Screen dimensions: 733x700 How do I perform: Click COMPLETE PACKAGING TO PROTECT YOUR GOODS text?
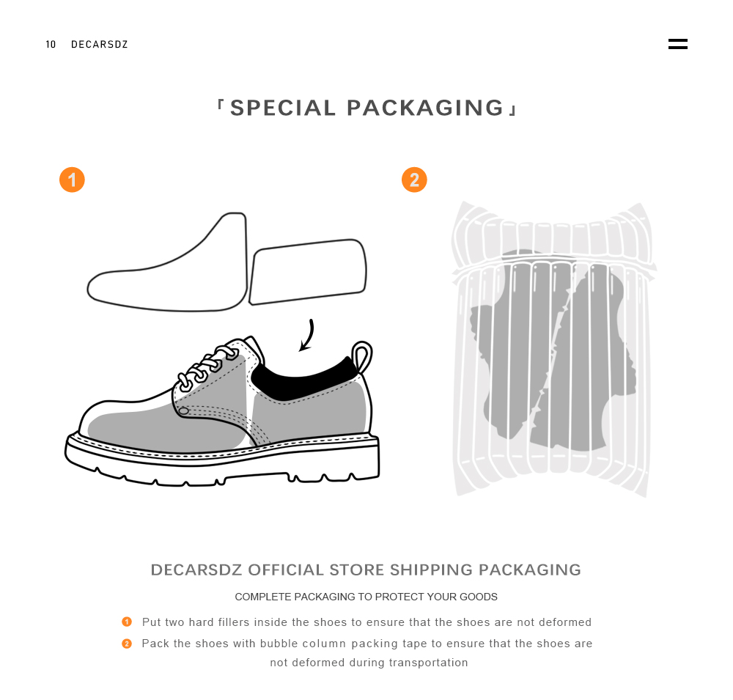click(366, 597)
